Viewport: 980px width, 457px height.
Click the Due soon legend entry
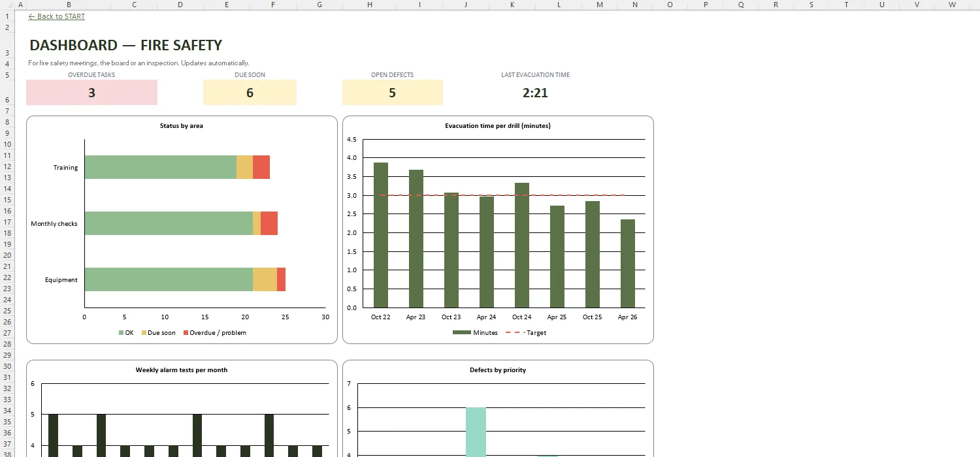[157, 333]
